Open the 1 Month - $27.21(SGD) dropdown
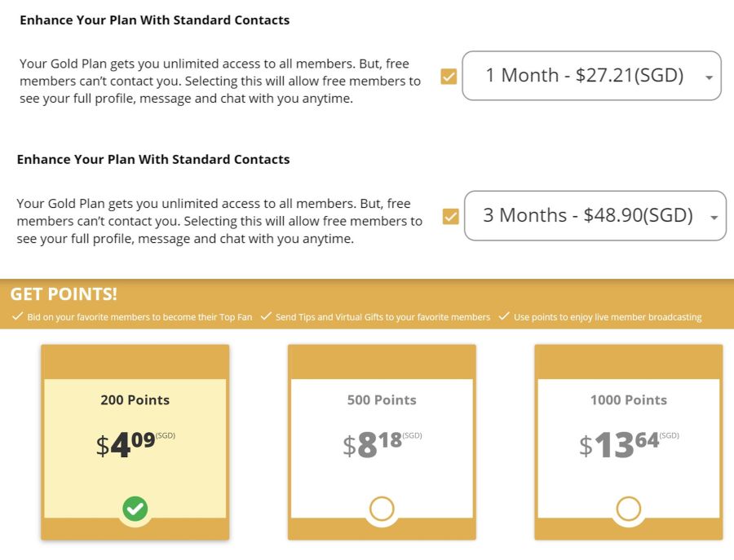This screenshot has height=560, width=734. click(x=591, y=76)
